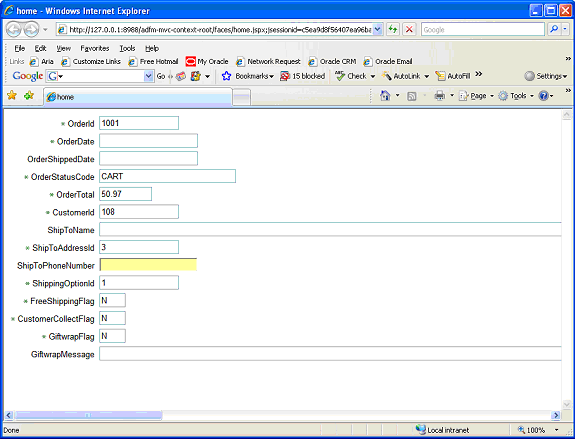Click the Print icon
This screenshot has height=439, width=575.
click(439, 96)
